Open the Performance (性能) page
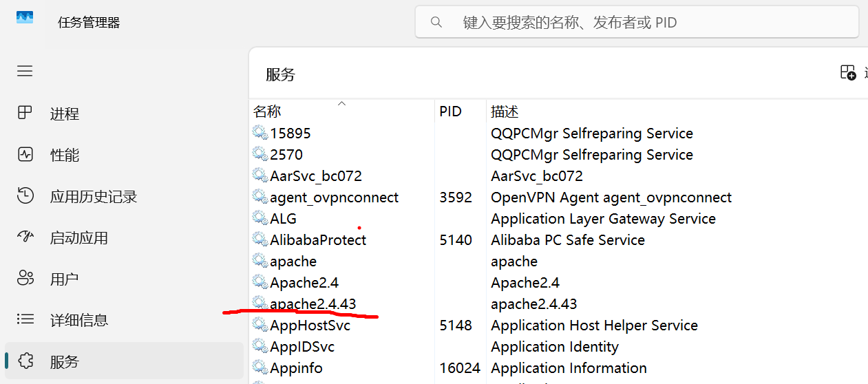The height and width of the screenshot is (384, 868). coord(124,154)
